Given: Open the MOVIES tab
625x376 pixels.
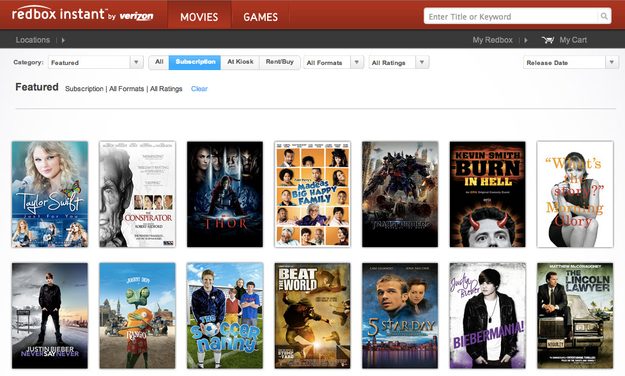Looking at the screenshot, I should pyautogui.click(x=199, y=15).
